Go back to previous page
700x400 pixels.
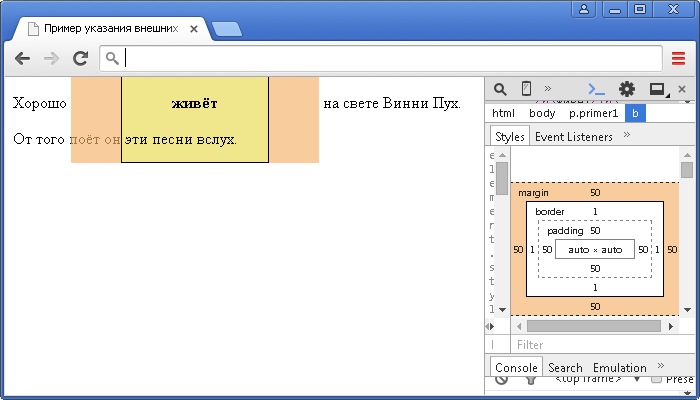click(x=22, y=58)
